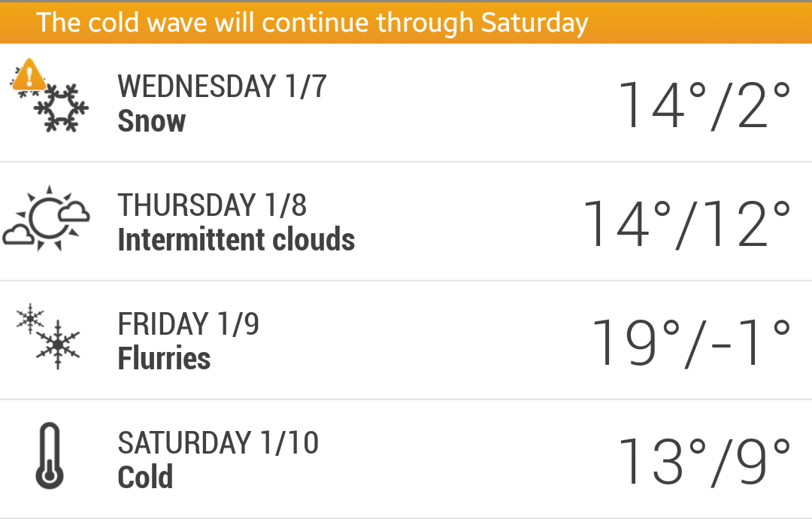Tap the Friday flurries snowflakes icon
Viewport: 812px width, 519px height.
coord(49,337)
